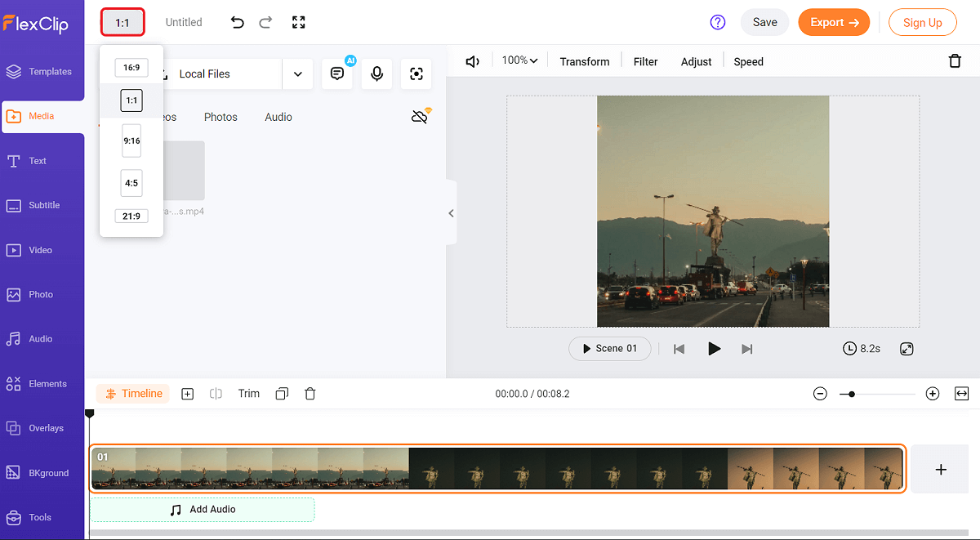The height and width of the screenshot is (540, 980).
Task: Open the voiceover recording microphone icon
Action: tap(376, 74)
